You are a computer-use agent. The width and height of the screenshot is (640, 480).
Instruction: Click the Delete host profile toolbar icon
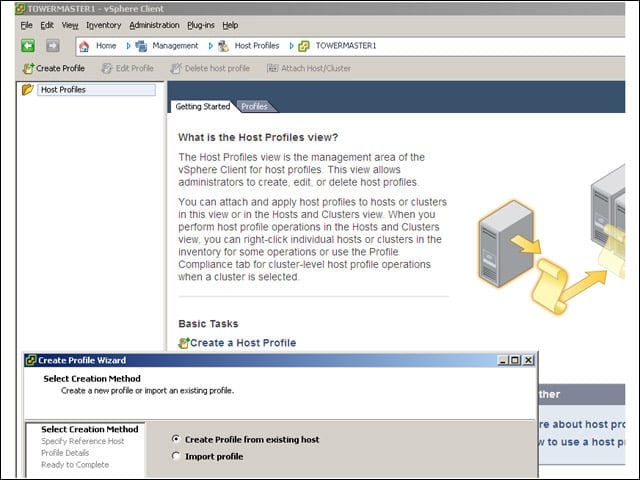point(176,68)
